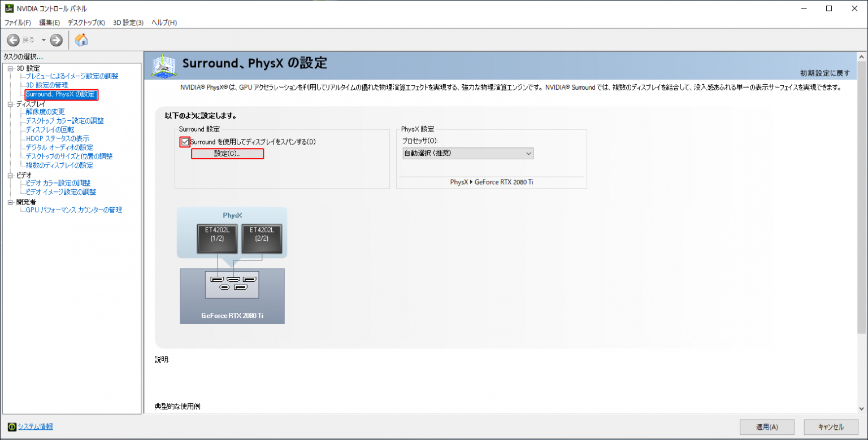Click the GeForce RTX 2080 Ti card diagram
This screenshot has width=868, height=440.
pos(232,296)
